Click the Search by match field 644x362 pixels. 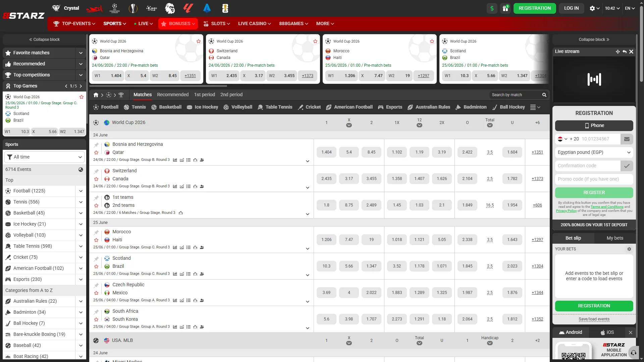pos(516,95)
